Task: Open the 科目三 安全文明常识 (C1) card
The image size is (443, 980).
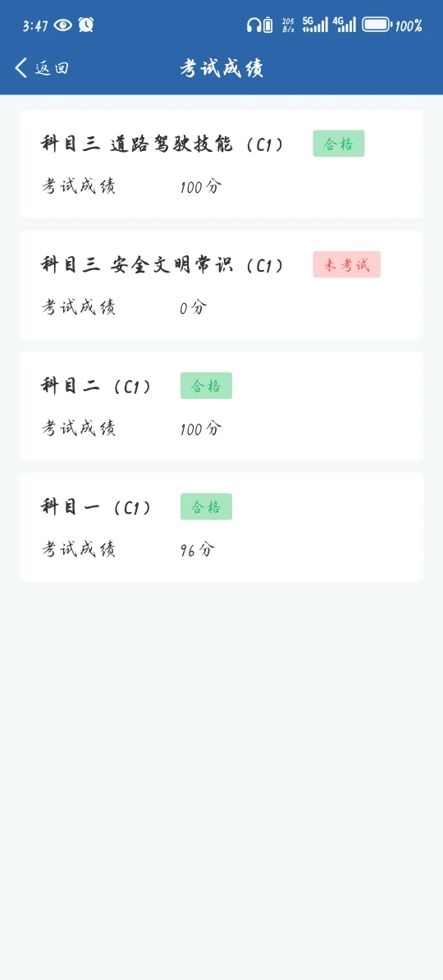Action: coord(221,285)
